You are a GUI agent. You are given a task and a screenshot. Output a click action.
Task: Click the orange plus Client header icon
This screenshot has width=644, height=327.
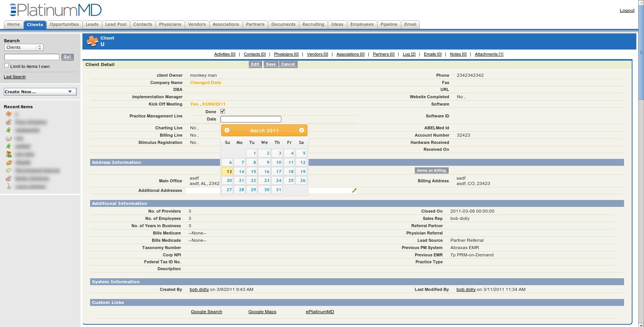[x=92, y=41]
